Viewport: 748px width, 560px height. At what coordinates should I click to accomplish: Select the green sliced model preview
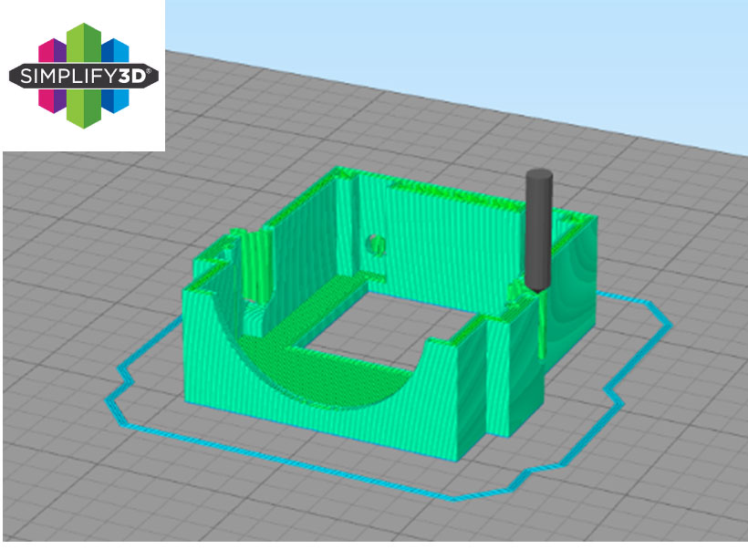[390, 314]
